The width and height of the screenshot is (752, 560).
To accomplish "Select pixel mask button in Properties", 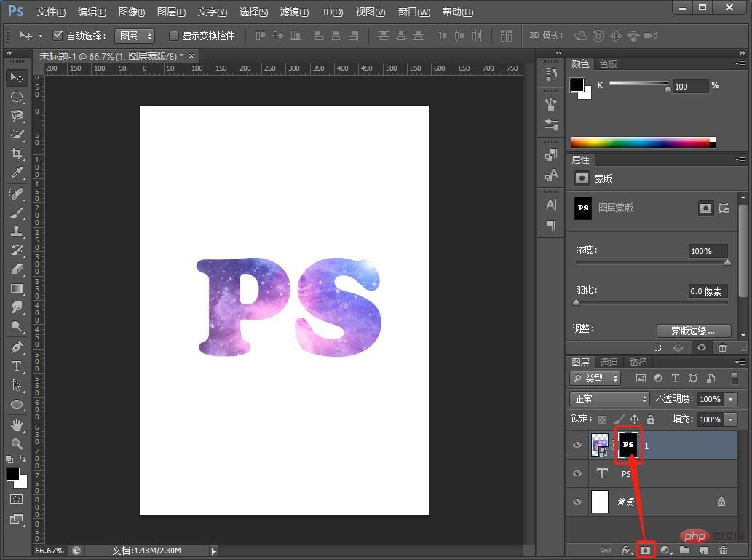I will point(705,208).
